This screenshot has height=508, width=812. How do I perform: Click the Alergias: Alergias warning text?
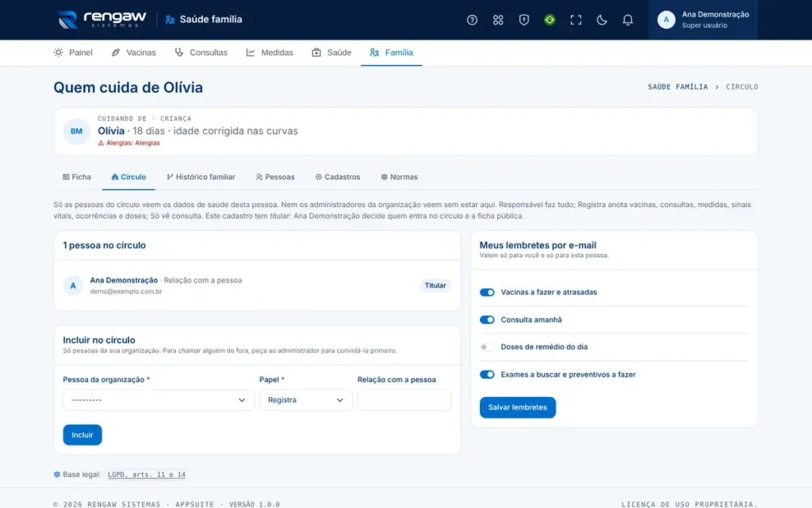(x=133, y=143)
